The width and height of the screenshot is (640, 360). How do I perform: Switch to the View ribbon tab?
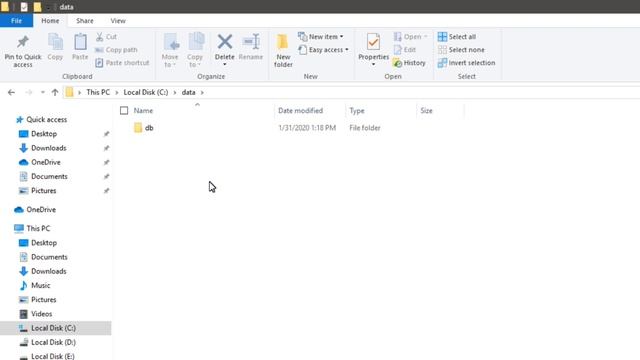[118, 20]
